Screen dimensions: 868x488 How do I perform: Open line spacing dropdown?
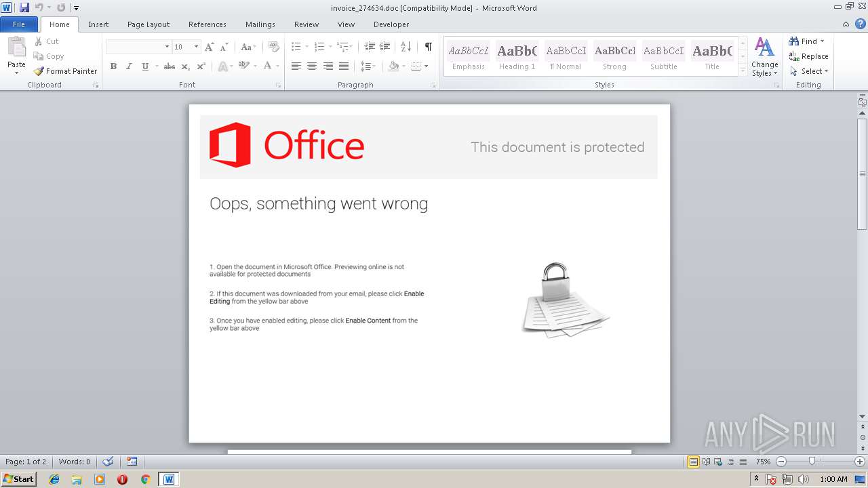[x=368, y=66]
